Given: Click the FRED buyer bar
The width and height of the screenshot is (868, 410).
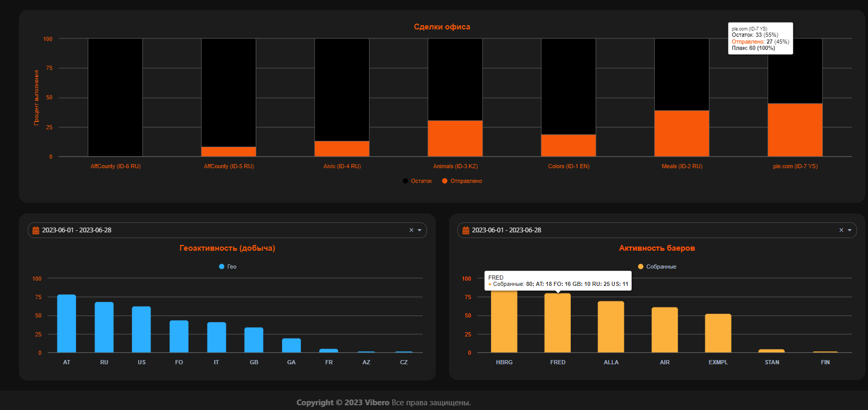Looking at the screenshot, I should coord(558,323).
